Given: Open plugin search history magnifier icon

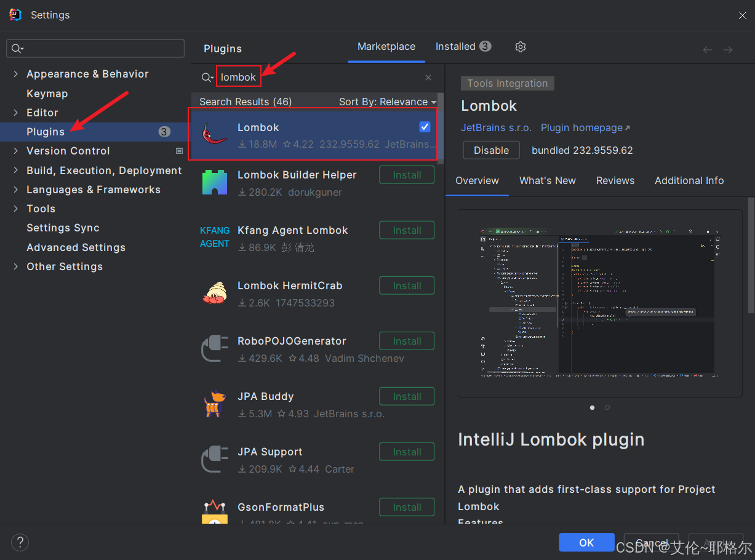Looking at the screenshot, I should 208,78.
